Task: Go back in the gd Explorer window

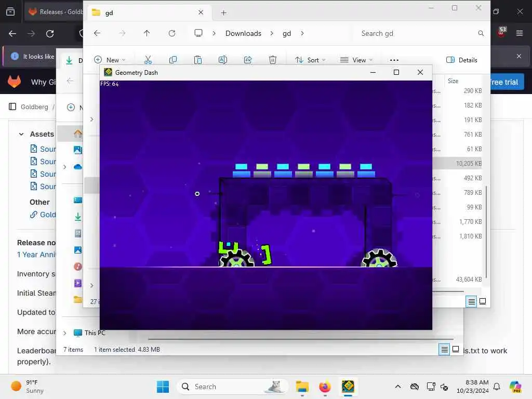Action: pos(97,33)
